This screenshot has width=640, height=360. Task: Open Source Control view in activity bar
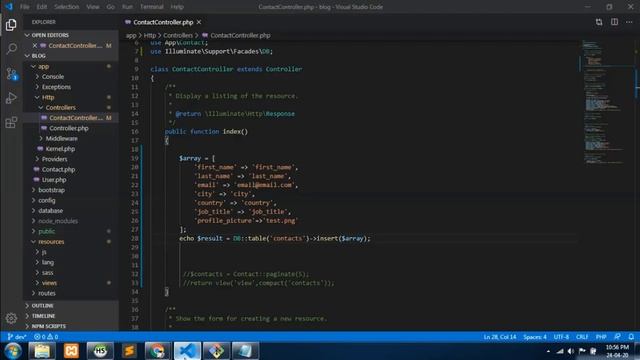pyautogui.click(x=11, y=74)
